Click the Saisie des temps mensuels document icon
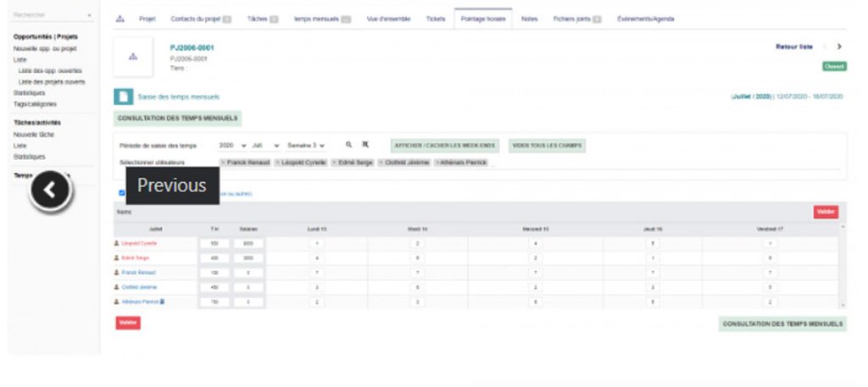 [x=124, y=97]
